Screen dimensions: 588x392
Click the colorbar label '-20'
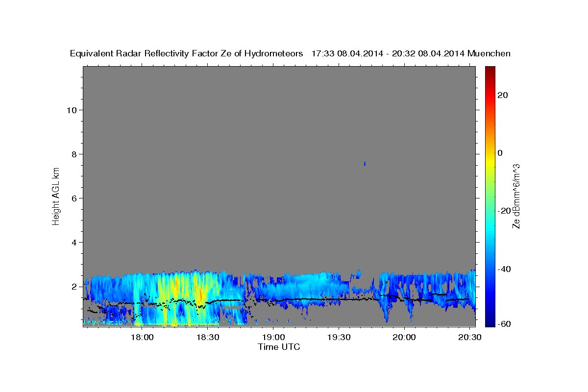504,211
